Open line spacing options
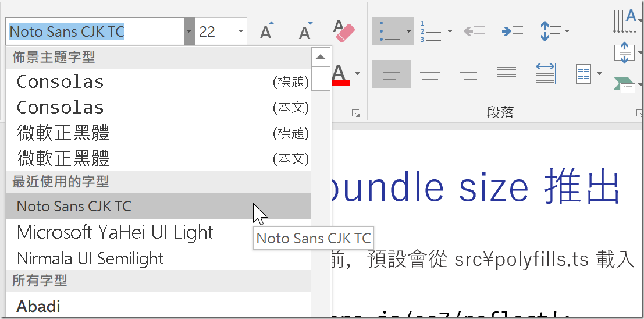This screenshot has width=644, height=319. pyautogui.click(x=550, y=31)
